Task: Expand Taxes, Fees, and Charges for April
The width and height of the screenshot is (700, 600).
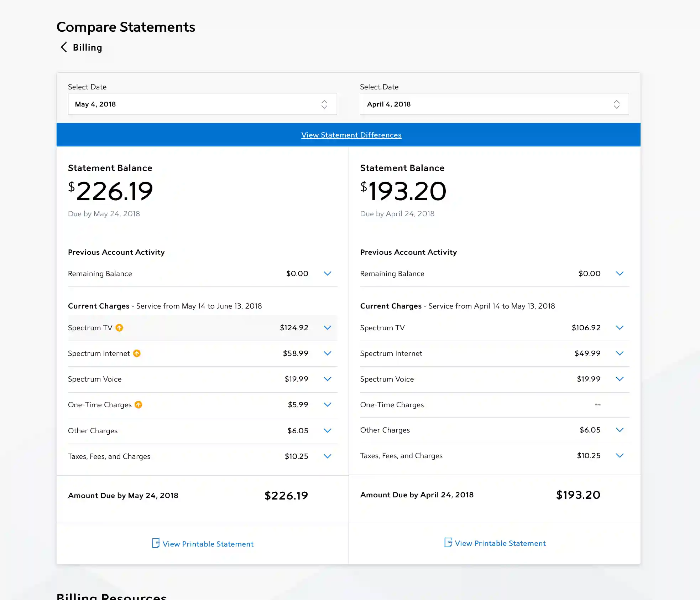Action: tap(620, 456)
